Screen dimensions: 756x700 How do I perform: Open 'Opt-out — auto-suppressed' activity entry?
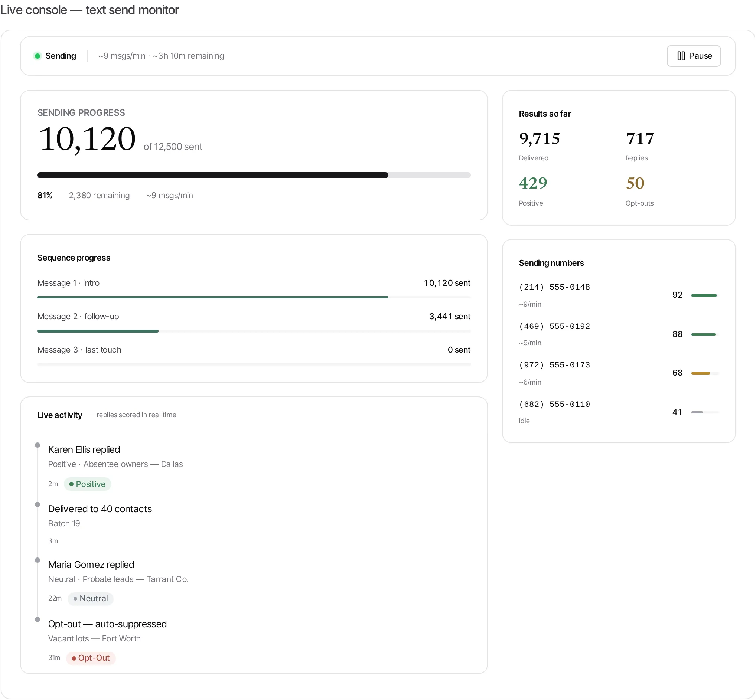[x=107, y=624]
